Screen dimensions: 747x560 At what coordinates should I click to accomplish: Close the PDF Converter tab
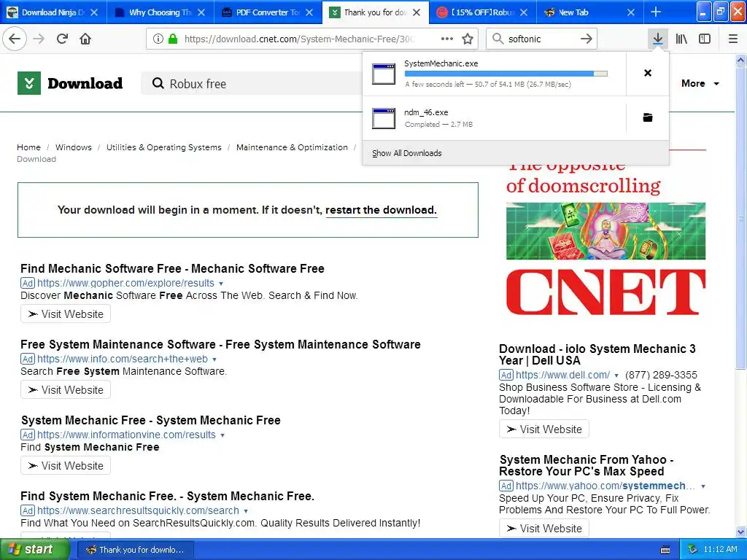point(309,12)
